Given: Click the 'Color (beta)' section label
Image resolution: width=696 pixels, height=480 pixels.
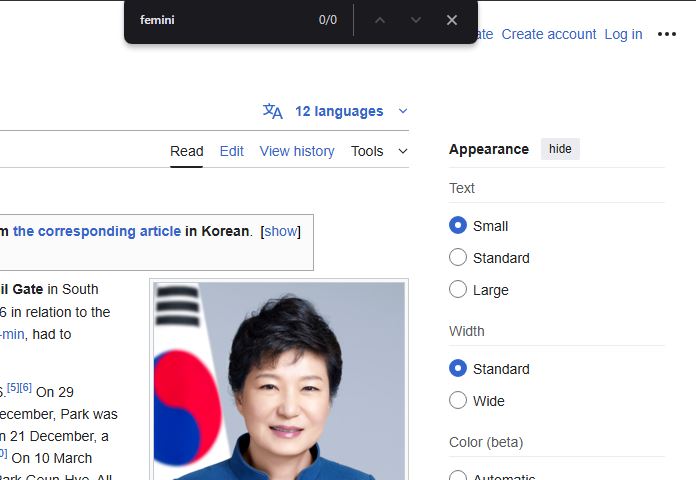Looking at the screenshot, I should (486, 442).
